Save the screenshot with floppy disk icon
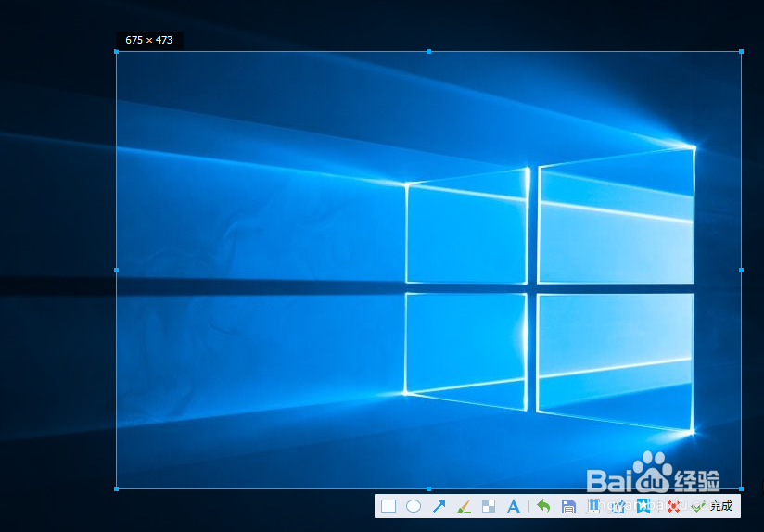Image resolution: width=764 pixels, height=532 pixels. coord(568,507)
